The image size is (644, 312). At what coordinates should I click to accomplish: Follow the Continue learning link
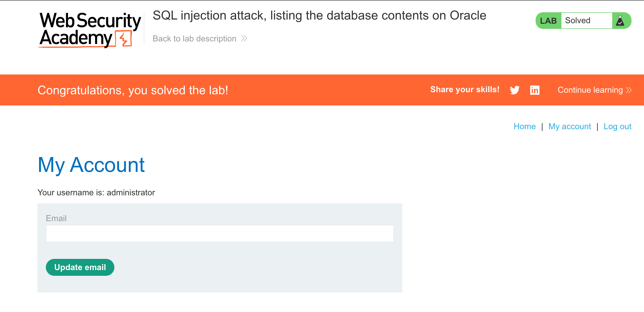(x=590, y=90)
